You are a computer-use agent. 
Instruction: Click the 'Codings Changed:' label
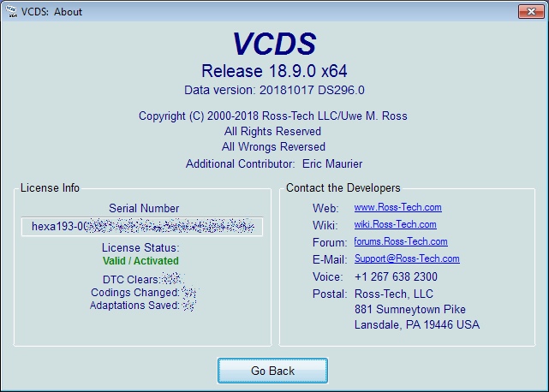click(x=135, y=293)
